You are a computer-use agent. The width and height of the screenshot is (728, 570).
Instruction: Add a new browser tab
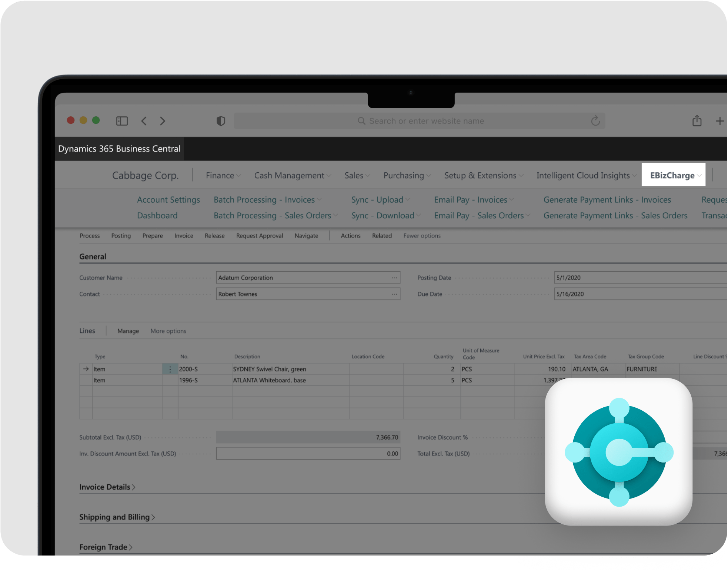point(719,121)
